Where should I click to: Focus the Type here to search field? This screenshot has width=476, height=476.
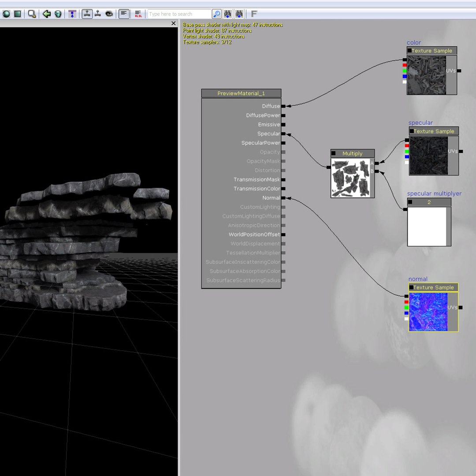[179, 14]
